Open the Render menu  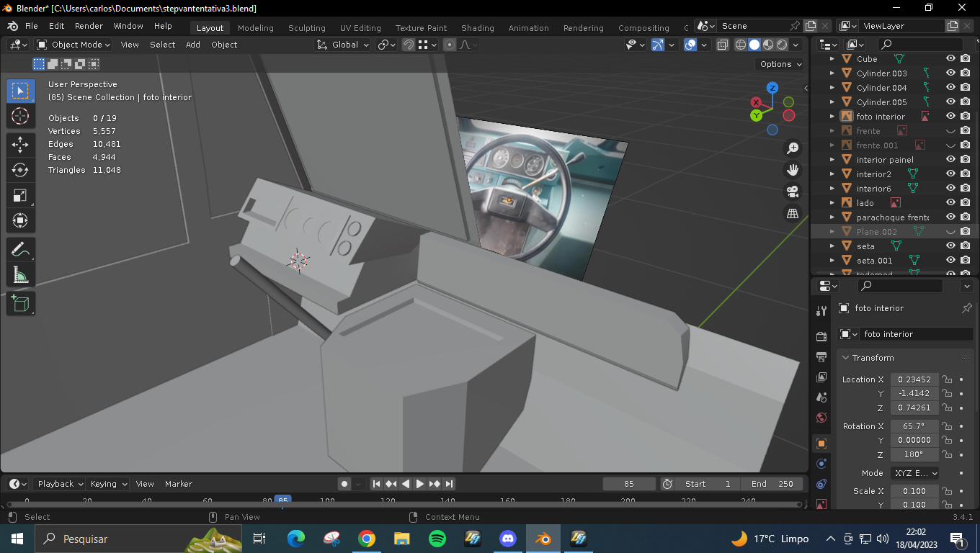[x=89, y=26]
